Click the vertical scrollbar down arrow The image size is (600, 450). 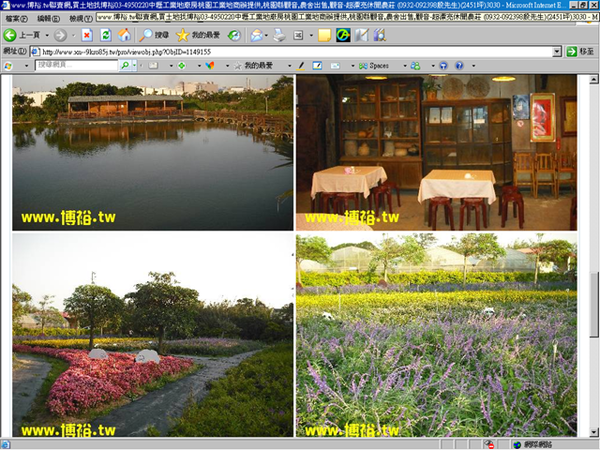point(593,432)
